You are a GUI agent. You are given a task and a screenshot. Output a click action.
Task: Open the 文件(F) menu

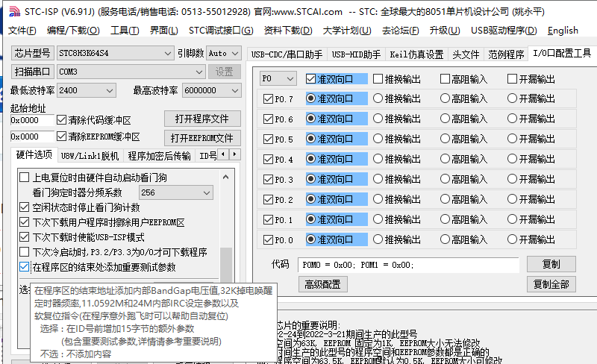point(22,31)
